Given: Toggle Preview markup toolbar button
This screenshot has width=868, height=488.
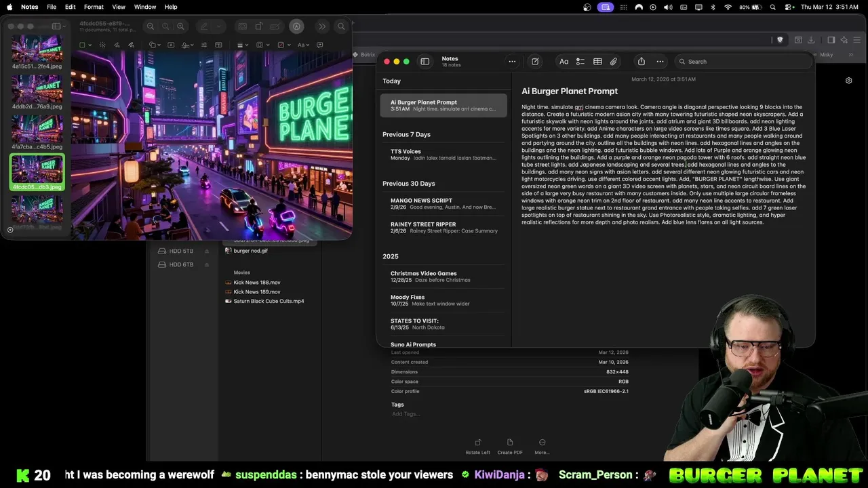Looking at the screenshot, I should 296,26.
